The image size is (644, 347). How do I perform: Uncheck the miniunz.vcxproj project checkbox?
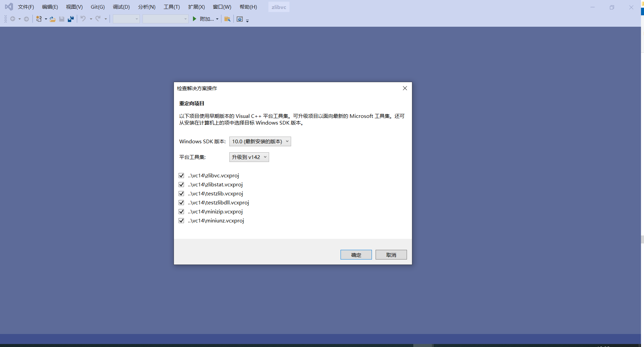181,220
